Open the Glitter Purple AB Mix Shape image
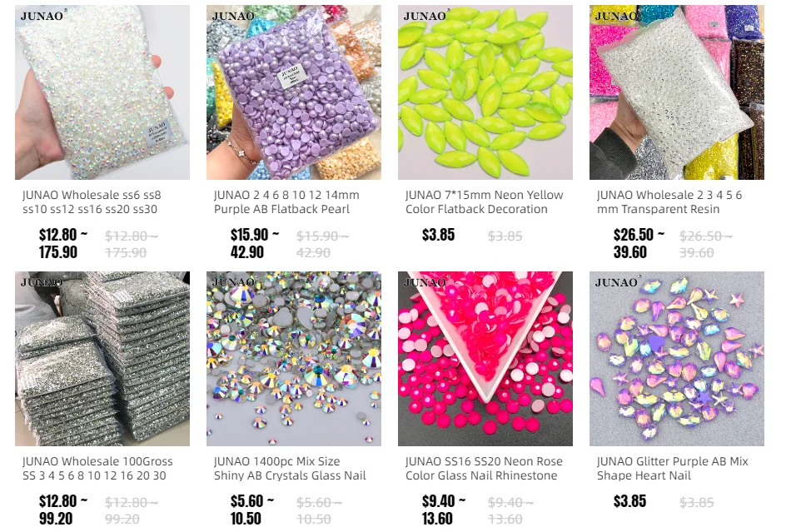The height and width of the screenshot is (532, 786). tap(677, 359)
